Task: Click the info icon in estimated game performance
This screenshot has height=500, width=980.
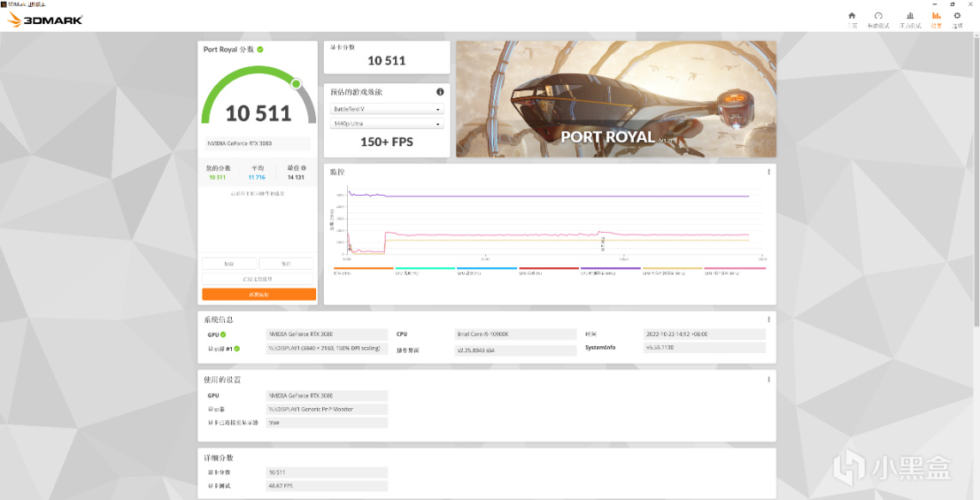Action: 440,92
